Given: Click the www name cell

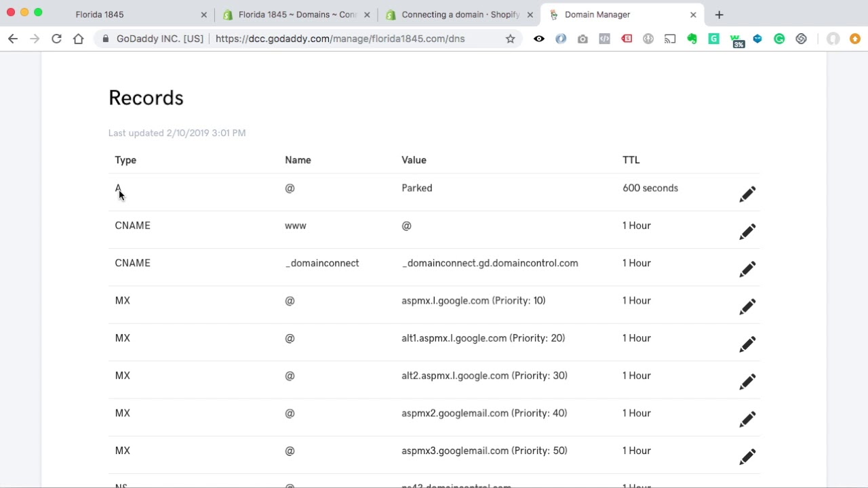Looking at the screenshot, I should (296, 226).
